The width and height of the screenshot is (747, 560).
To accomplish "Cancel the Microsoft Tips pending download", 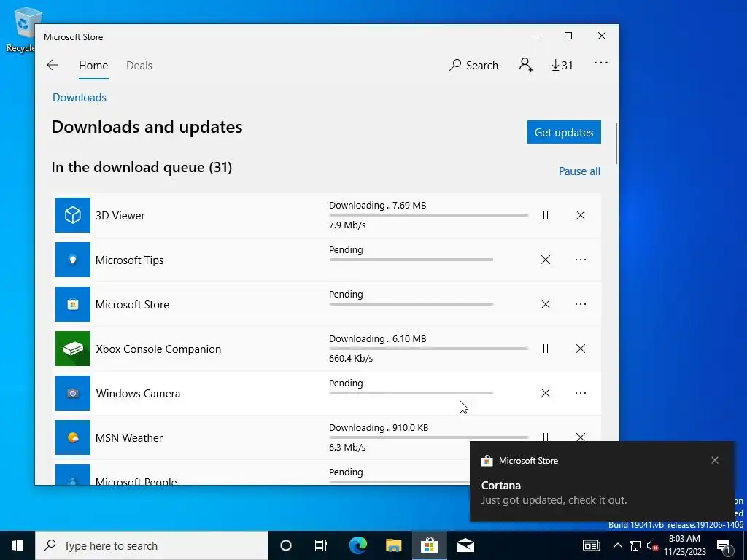I will pyautogui.click(x=546, y=260).
